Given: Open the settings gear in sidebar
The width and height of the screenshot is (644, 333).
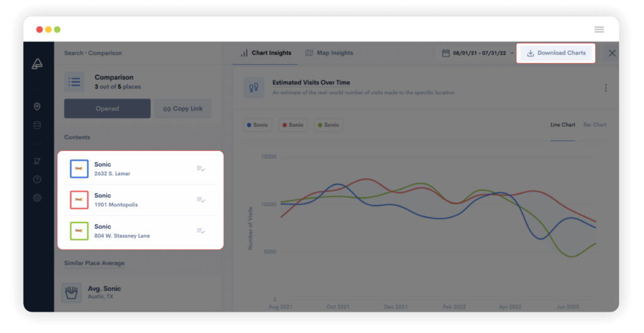Looking at the screenshot, I should pos(37,198).
